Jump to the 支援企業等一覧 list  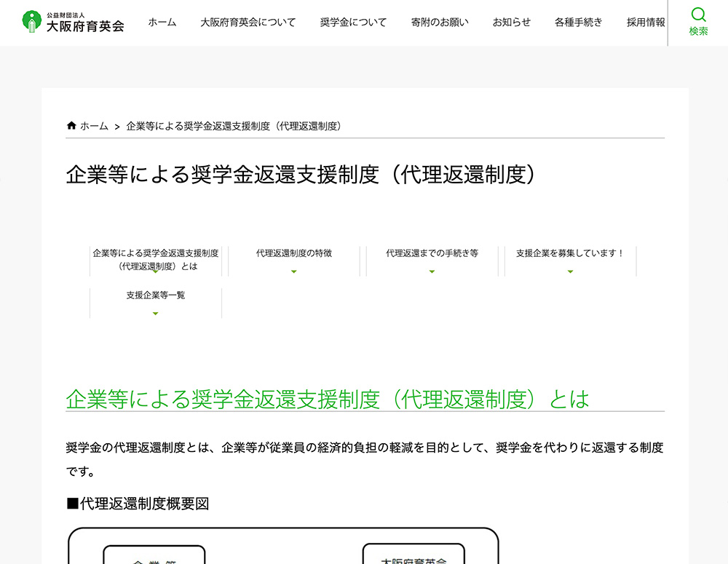pos(155,295)
